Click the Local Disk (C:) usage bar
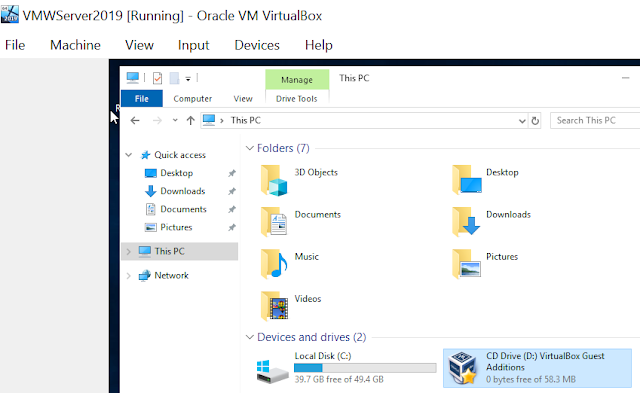 [x=365, y=368]
